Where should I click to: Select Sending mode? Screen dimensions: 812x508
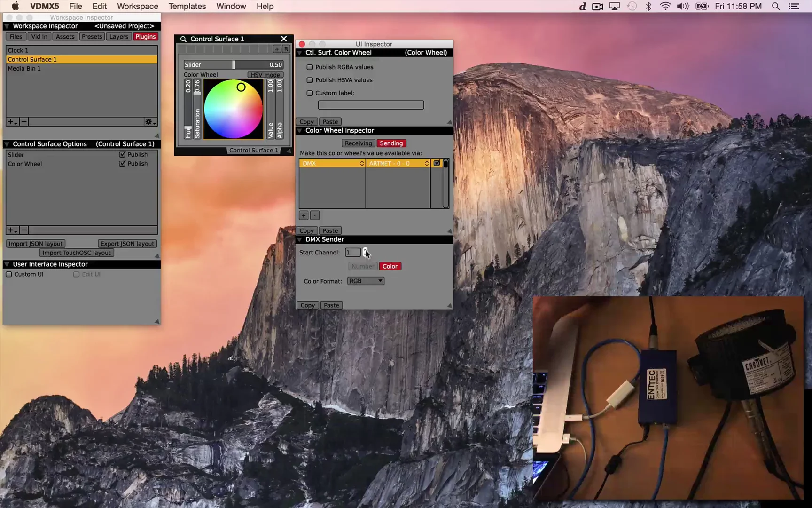click(x=391, y=143)
